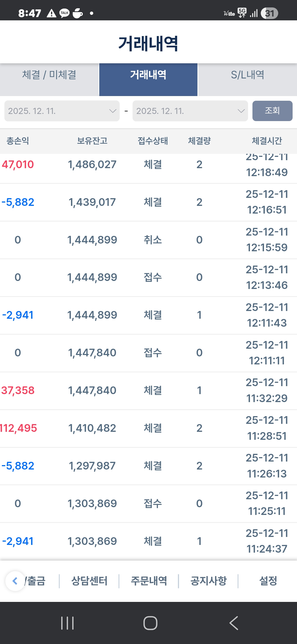Open 공지사항 from bottom menu

(x=208, y=581)
